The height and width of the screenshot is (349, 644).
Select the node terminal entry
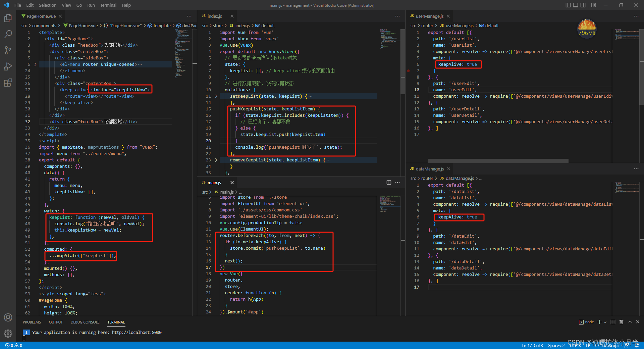586,322
